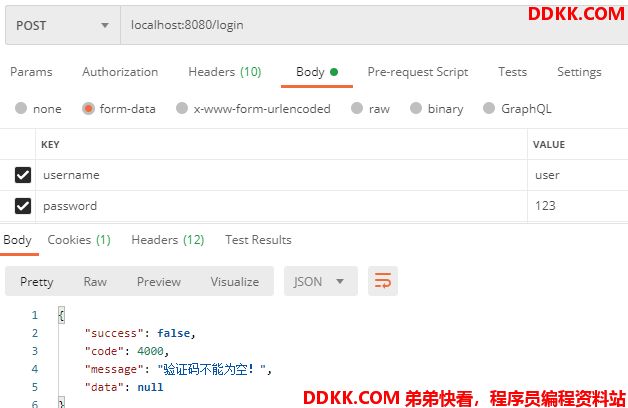The image size is (628, 408).
Task: Select the form-data radio button
Action: (88, 109)
